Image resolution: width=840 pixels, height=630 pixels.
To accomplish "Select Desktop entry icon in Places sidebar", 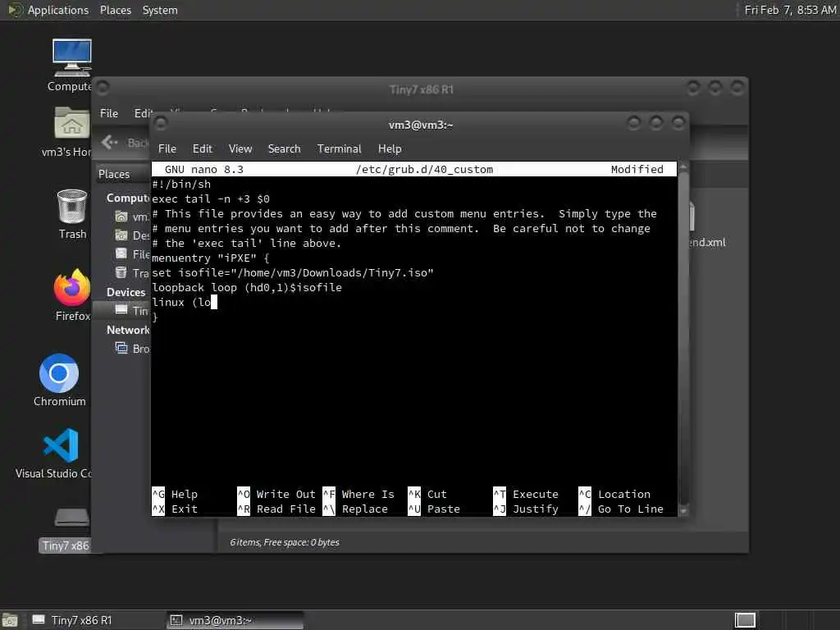I will click(x=121, y=235).
